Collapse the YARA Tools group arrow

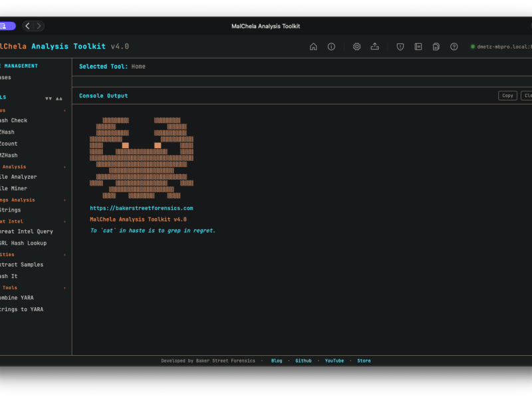click(x=65, y=288)
